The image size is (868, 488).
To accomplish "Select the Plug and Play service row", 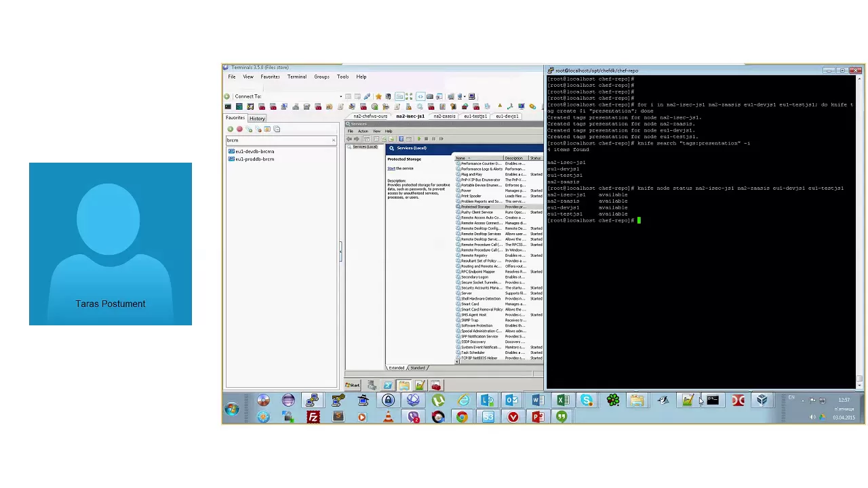I will (x=499, y=174).
